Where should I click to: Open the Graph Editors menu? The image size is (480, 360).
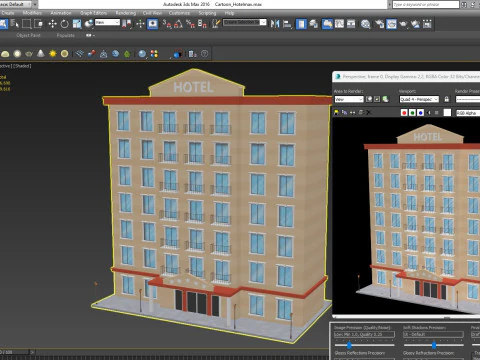(x=93, y=13)
